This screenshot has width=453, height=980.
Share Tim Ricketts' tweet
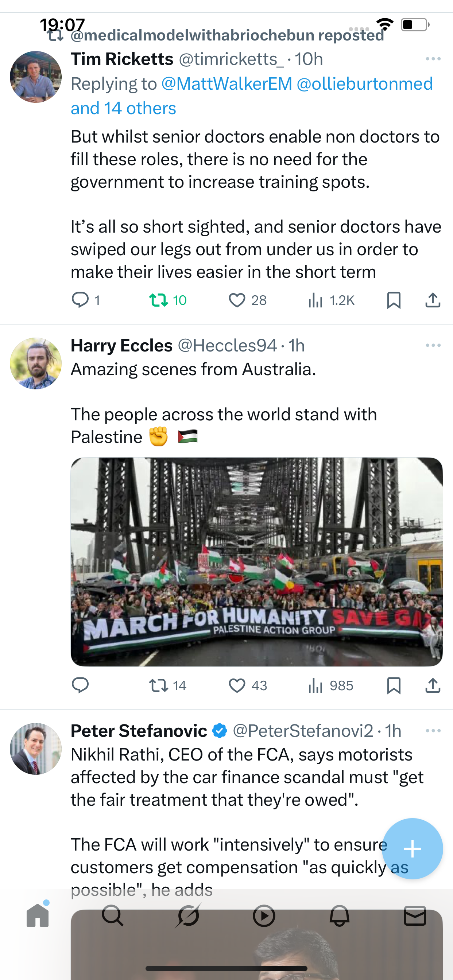pyautogui.click(x=433, y=300)
